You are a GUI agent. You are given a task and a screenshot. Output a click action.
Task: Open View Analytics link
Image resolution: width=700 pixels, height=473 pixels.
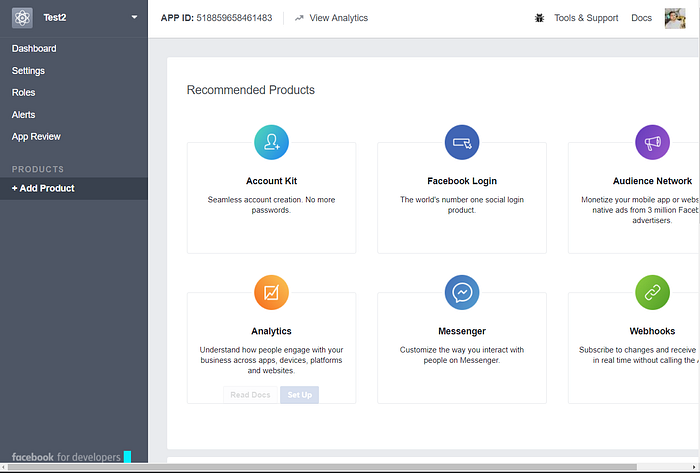(338, 18)
